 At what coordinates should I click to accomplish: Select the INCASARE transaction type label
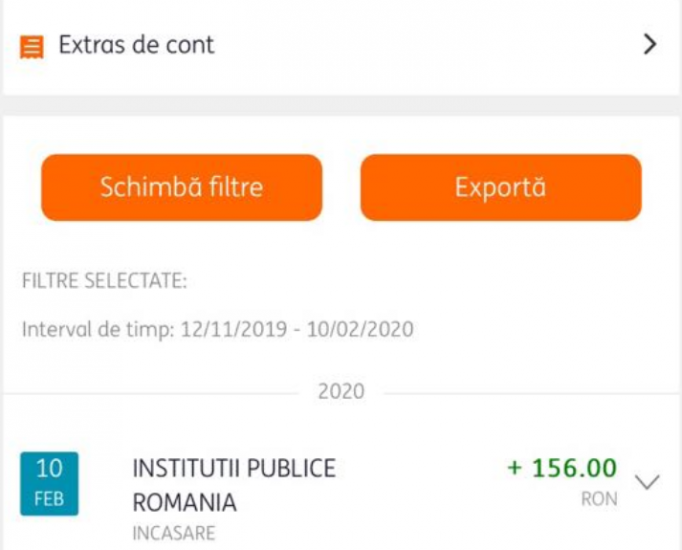174,533
